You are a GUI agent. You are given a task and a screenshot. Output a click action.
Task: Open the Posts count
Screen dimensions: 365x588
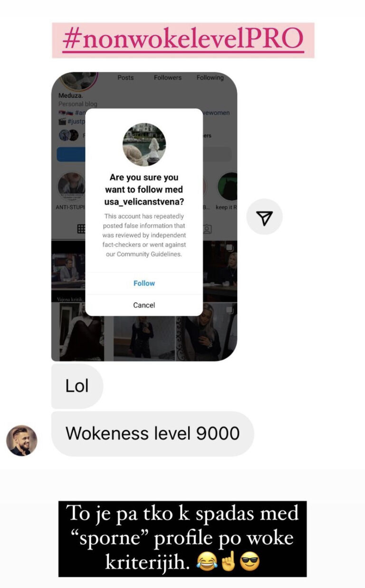point(125,77)
